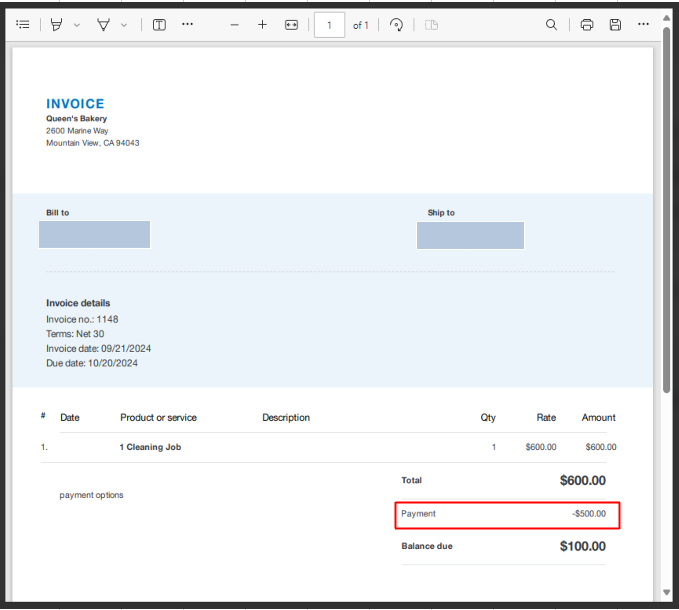
Task: Click the -$500.00 payment amount
Action: [589, 514]
